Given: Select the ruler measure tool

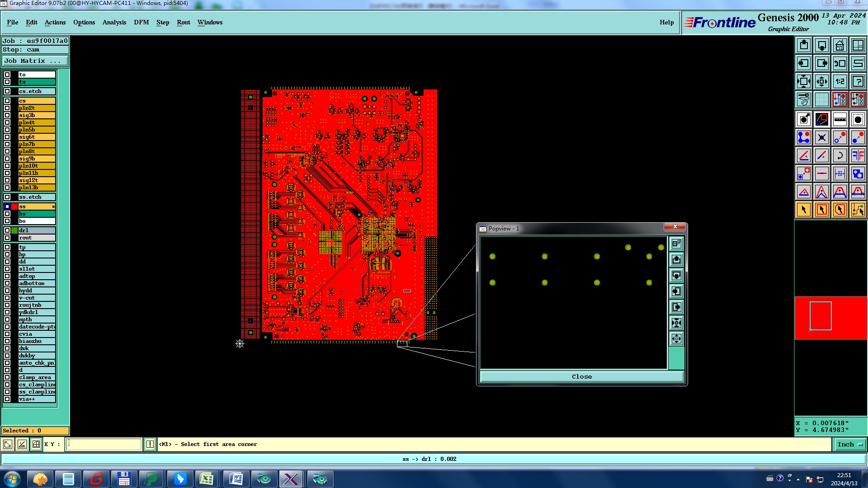Looking at the screenshot, I should click(x=840, y=119).
